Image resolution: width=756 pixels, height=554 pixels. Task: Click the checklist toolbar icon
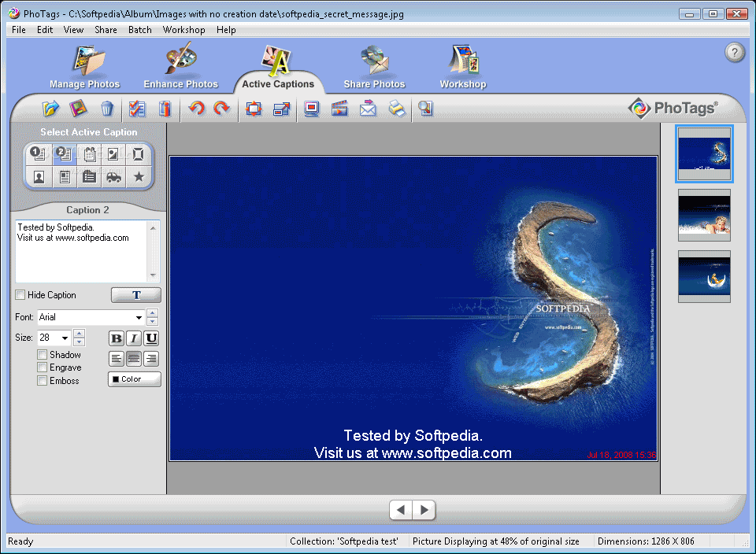pos(137,109)
